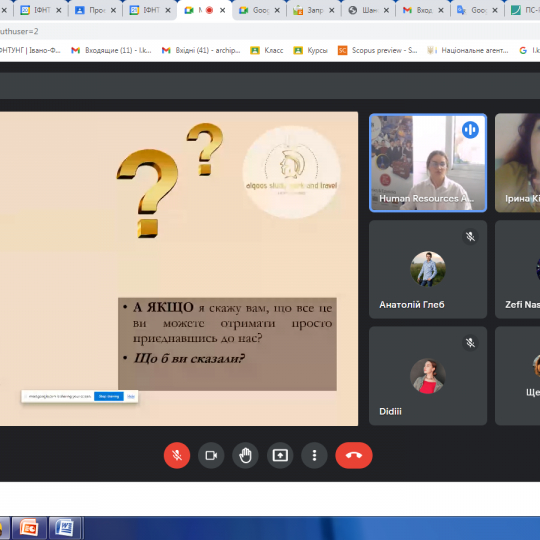This screenshot has height=540, width=540.
Task: Click the Hide link in sharing notification
Action: click(131, 396)
